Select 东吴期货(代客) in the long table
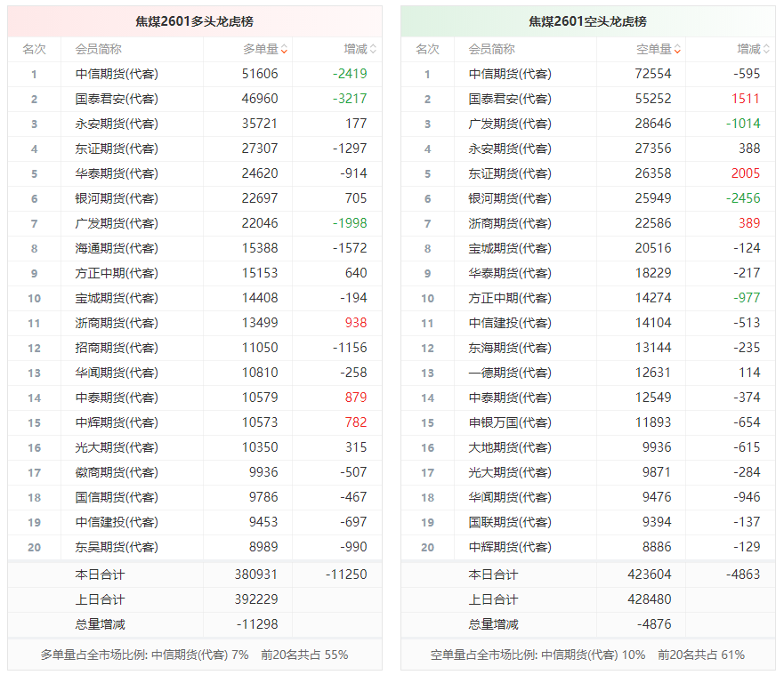Viewport: 784px width, 675px height. [x=117, y=547]
